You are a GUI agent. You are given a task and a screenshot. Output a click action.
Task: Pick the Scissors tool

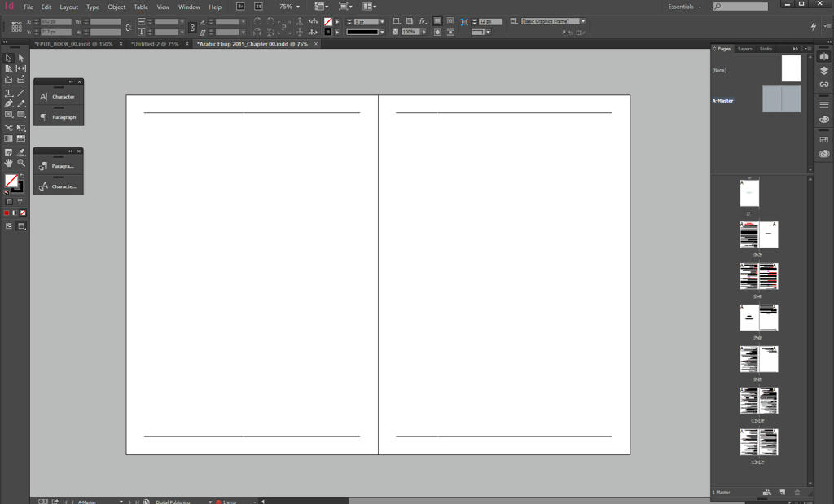[9, 128]
